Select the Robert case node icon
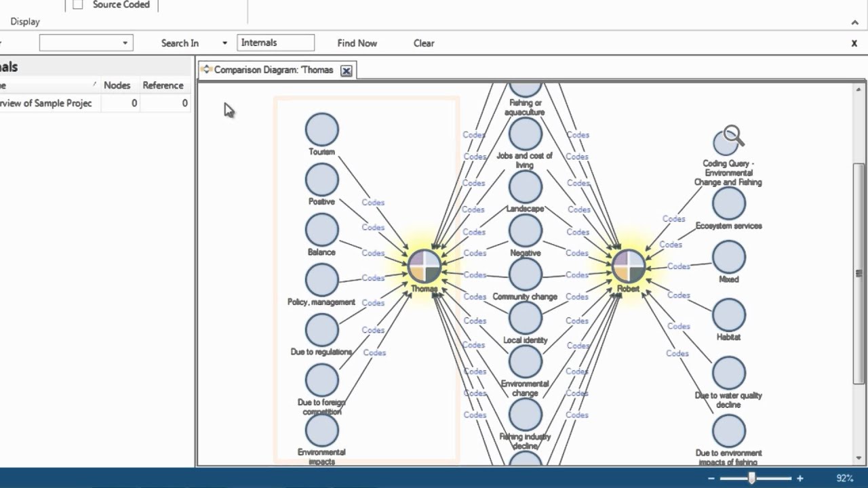 [629, 266]
